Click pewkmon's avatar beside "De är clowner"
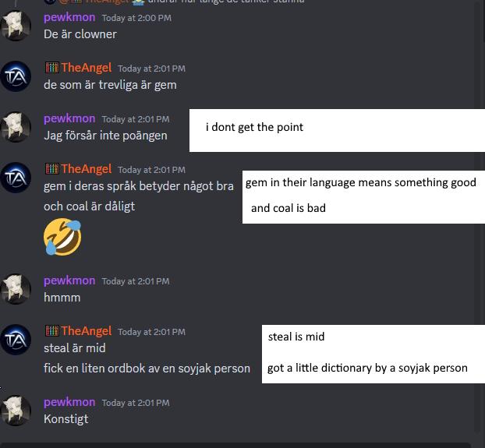485x448 pixels. [16, 26]
